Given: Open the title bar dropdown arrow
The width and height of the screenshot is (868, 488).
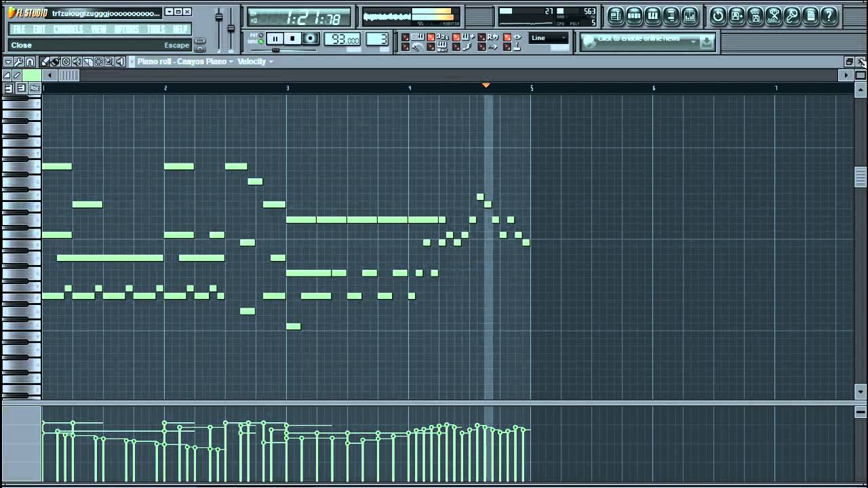Looking at the screenshot, I should pos(169,12).
